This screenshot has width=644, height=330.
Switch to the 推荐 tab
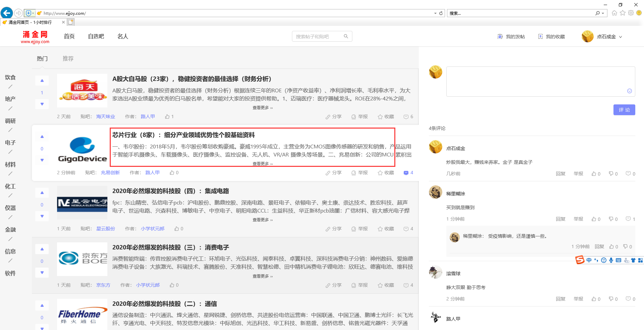68,58
